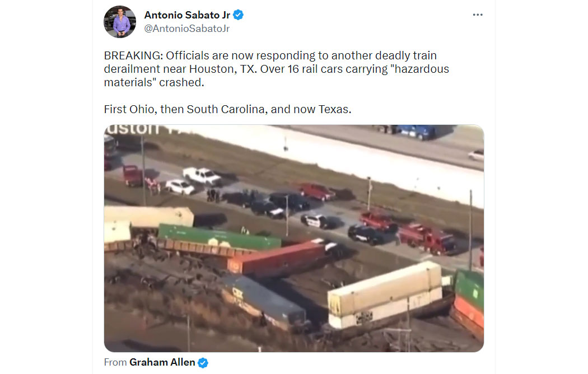The image size is (588, 374).
Task: Select the BREAKING paragraph of the tweet
Action: [x=277, y=69]
